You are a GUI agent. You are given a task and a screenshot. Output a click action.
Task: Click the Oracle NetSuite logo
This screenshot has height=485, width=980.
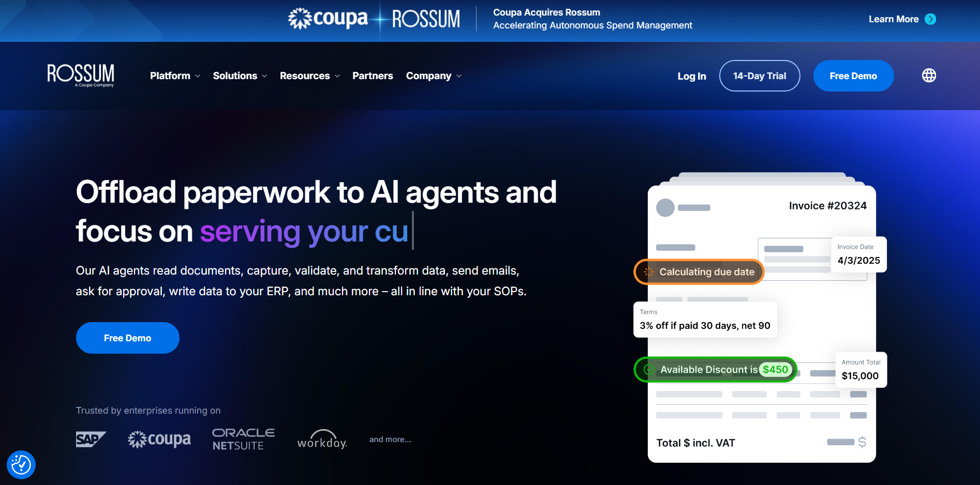coord(243,439)
